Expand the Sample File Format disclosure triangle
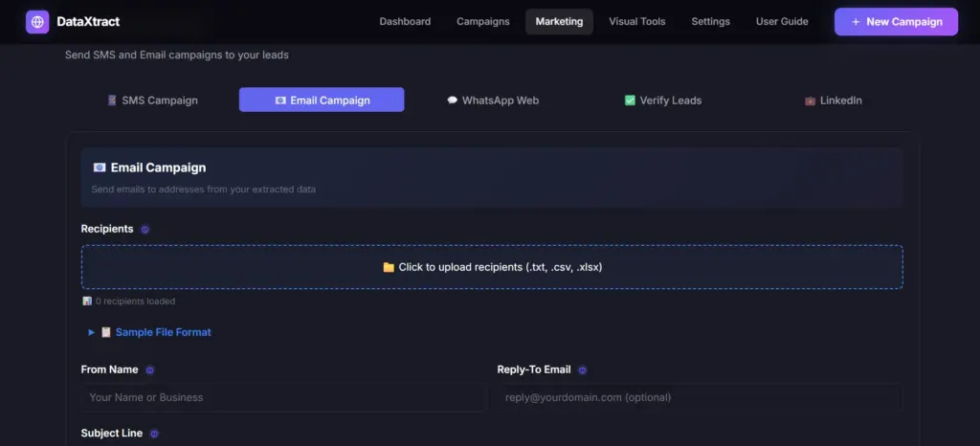Viewport: 980px width, 446px height. pos(91,332)
